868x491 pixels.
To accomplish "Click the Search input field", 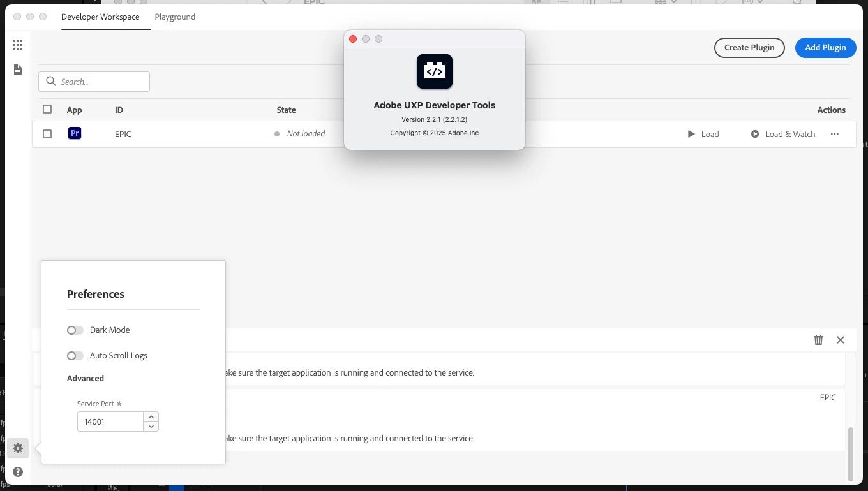I will coord(94,82).
